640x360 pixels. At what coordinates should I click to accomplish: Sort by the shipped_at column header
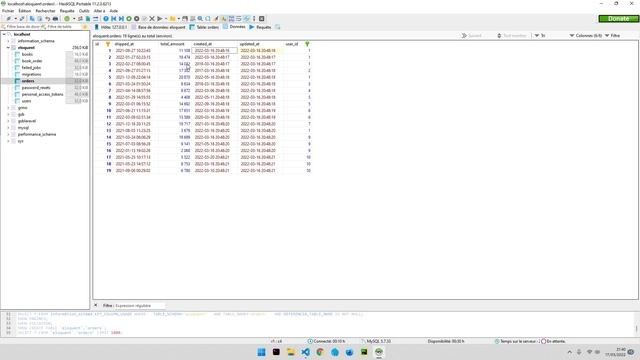coord(124,44)
